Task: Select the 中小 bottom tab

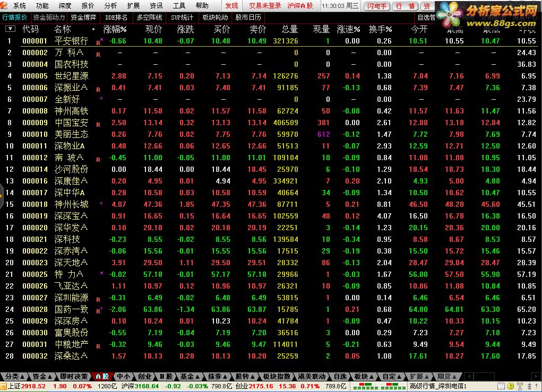Action: pos(123,377)
